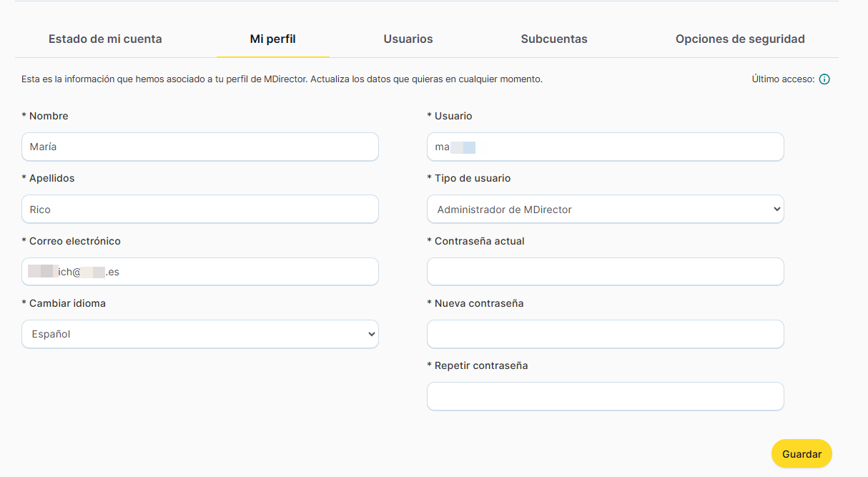
Task: Expand the Tipo de usuario dropdown
Action: 605,210
